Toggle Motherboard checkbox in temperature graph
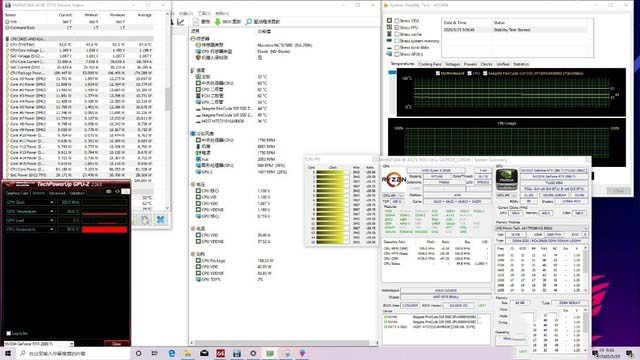Viewport: 640px width, 360px height. (x=438, y=73)
